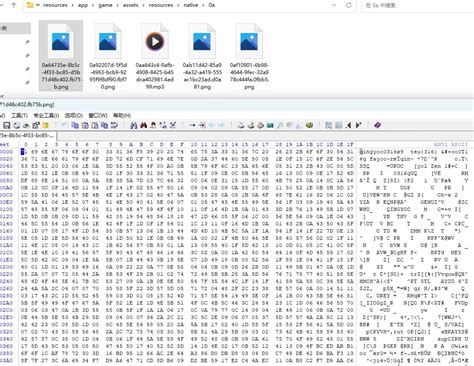Viewport: 474px width, 366px height.
Task: Click the '0a' breadcrumb segment
Action: [x=212, y=5]
